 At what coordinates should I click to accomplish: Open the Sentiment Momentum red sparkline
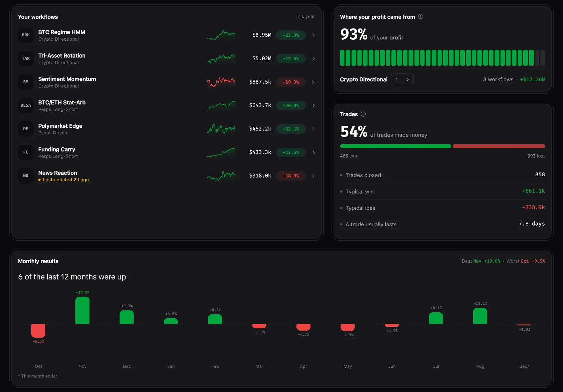221,82
